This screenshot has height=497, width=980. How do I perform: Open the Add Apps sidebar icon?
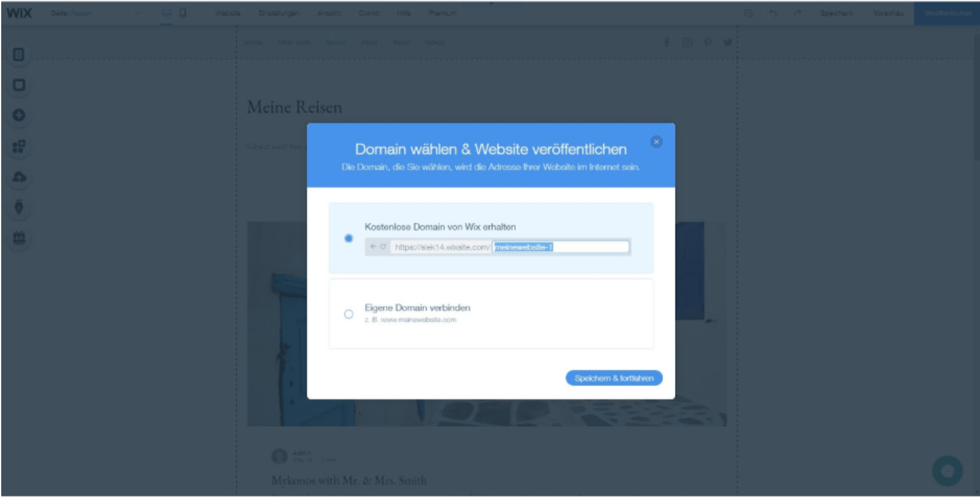tap(19, 146)
